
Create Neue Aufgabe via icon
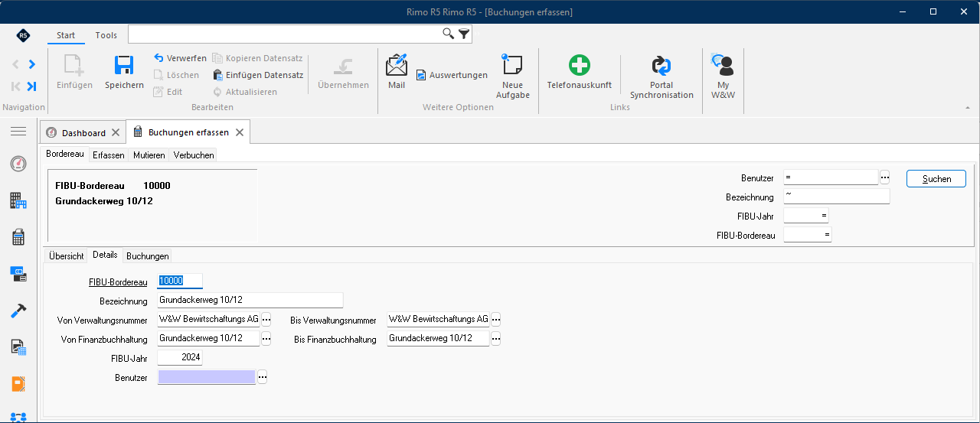[512, 64]
